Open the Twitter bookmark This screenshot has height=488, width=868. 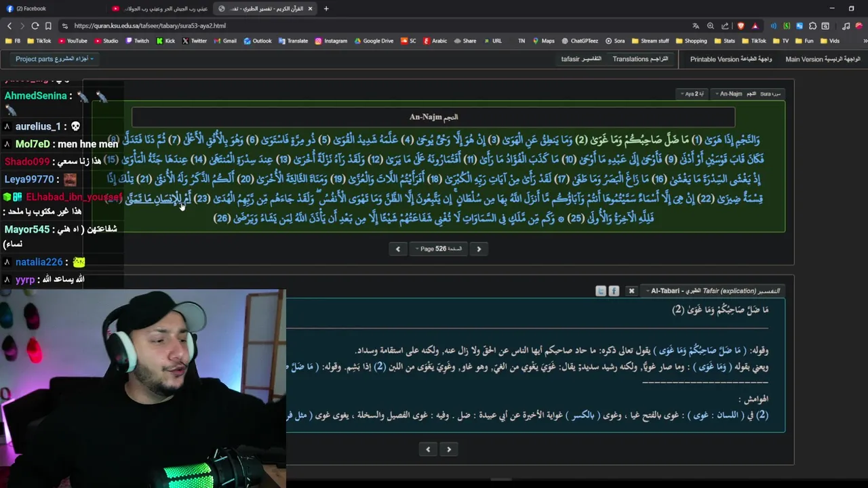point(195,41)
